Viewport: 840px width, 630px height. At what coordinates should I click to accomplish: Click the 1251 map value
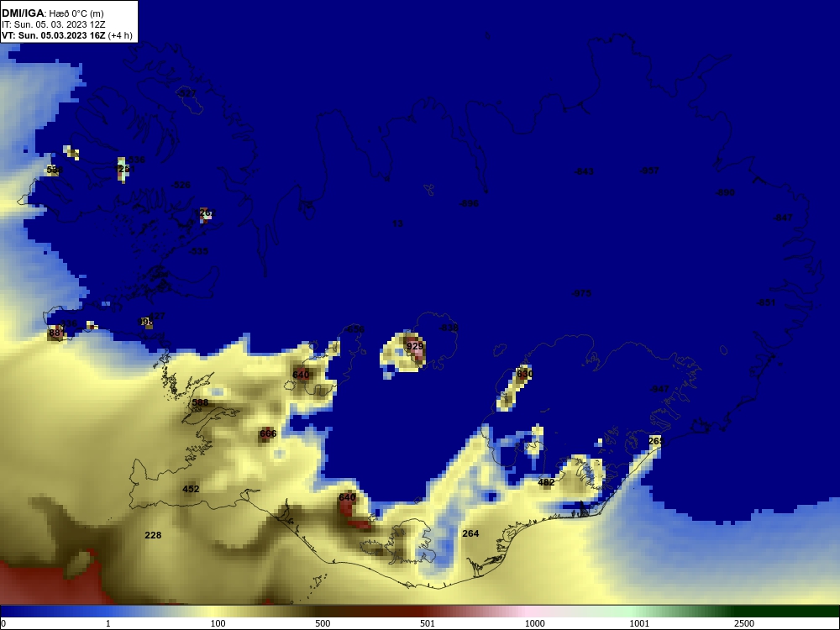coord(123,169)
